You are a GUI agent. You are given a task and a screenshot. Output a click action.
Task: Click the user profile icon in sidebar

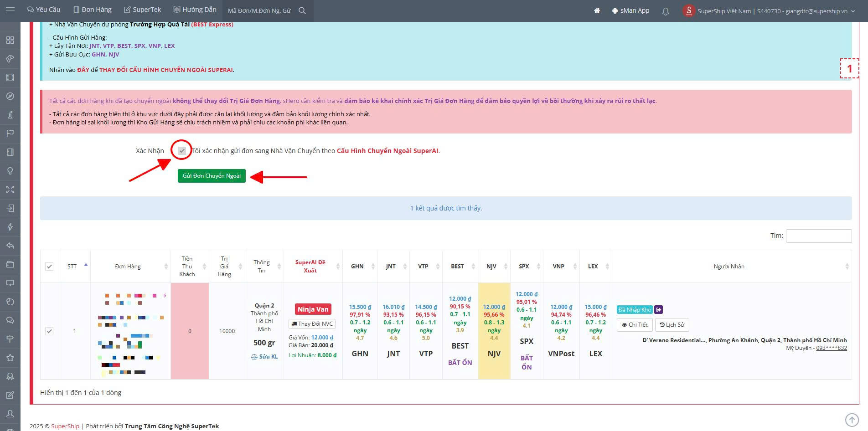[x=10, y=414]
